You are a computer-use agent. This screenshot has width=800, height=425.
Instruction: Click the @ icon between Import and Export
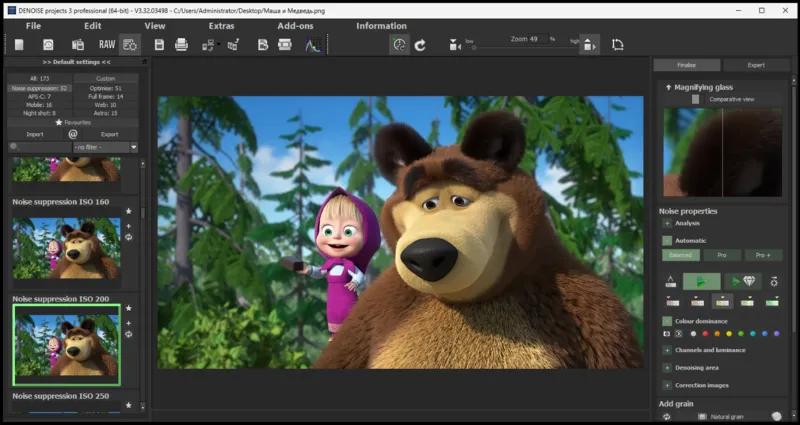point(73,134)
